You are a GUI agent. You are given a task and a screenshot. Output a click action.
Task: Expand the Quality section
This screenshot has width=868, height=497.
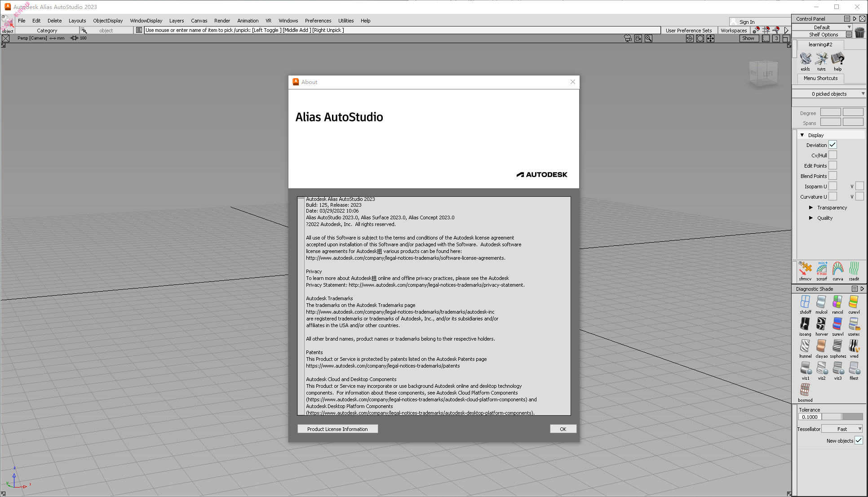pyautogui.click(x=811, y=218)
